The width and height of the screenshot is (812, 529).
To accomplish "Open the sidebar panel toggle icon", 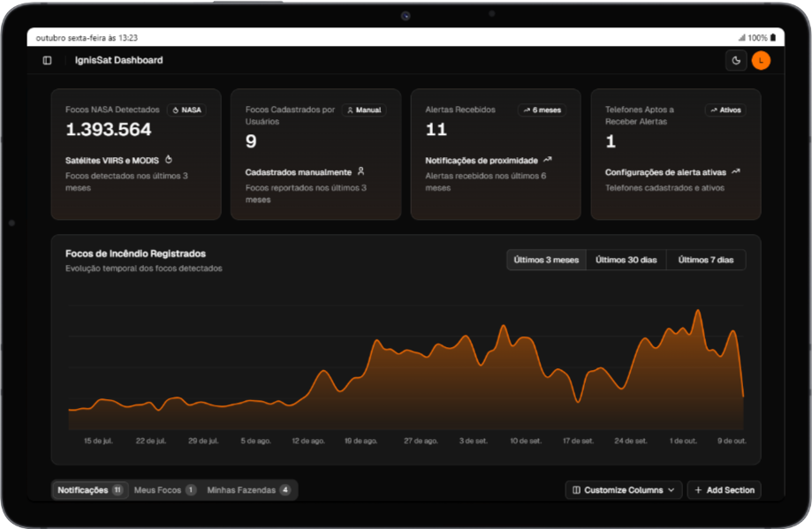I will click(46, 59).
